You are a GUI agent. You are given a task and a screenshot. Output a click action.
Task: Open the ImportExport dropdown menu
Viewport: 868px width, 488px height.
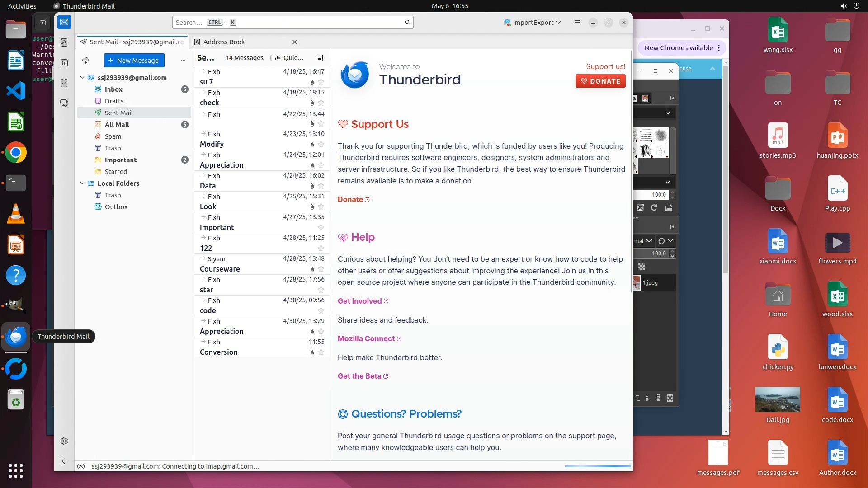[533, 23]
